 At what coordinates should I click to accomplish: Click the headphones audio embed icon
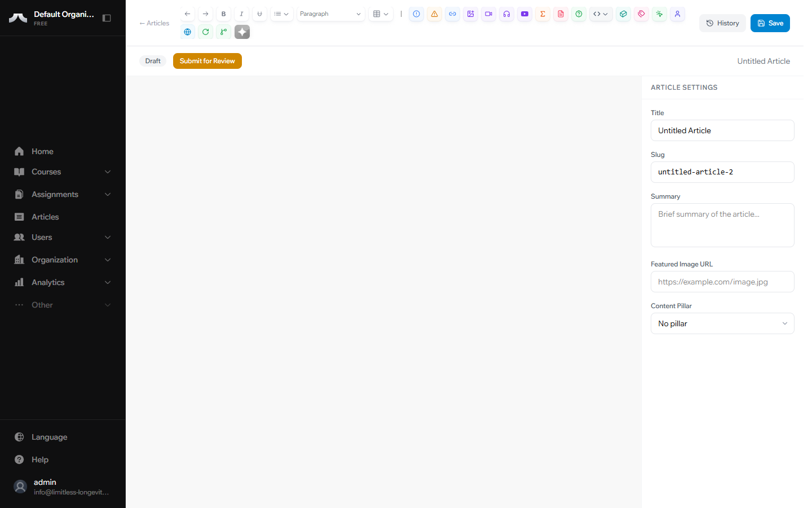506,14
